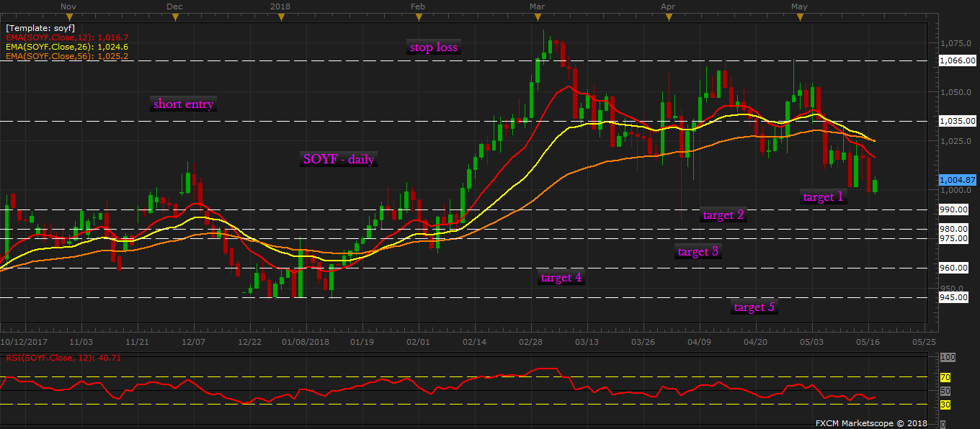Click the 03/26 date axis label
The width and height of the screenshot is (980, 429).
pyautogui.click(x=643, y=342)
